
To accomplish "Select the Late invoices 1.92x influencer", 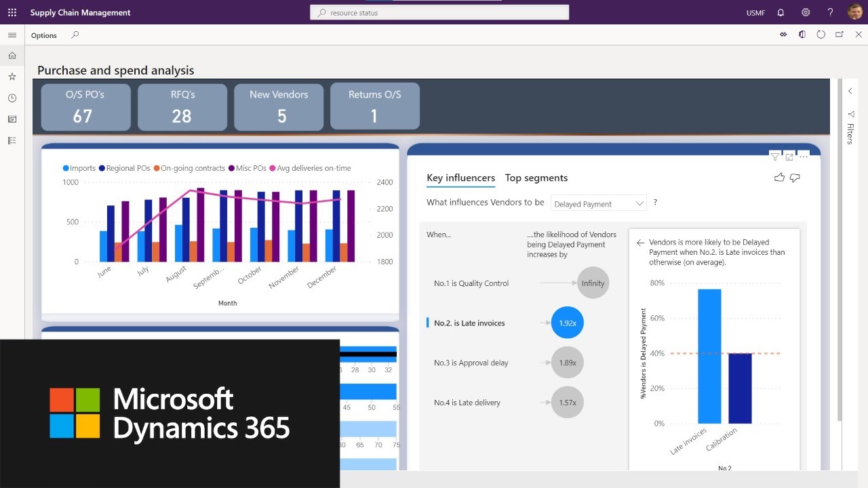I will [x=567, y=323].
